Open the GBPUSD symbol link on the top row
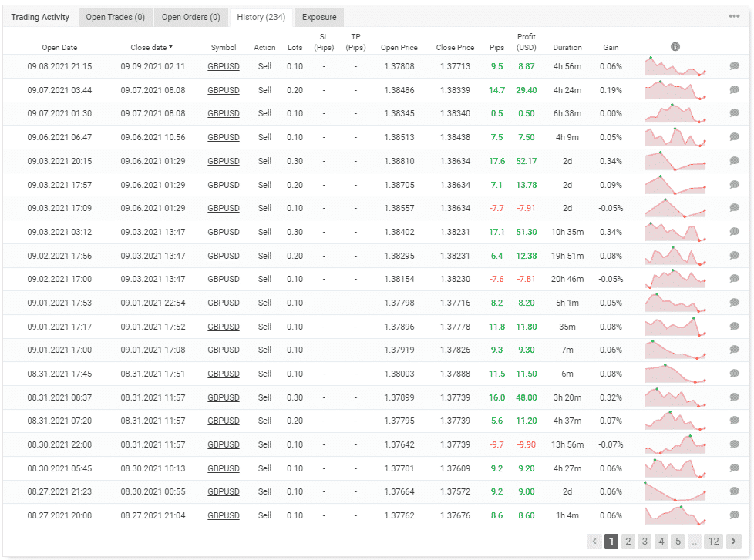 (x=224, y=66)
